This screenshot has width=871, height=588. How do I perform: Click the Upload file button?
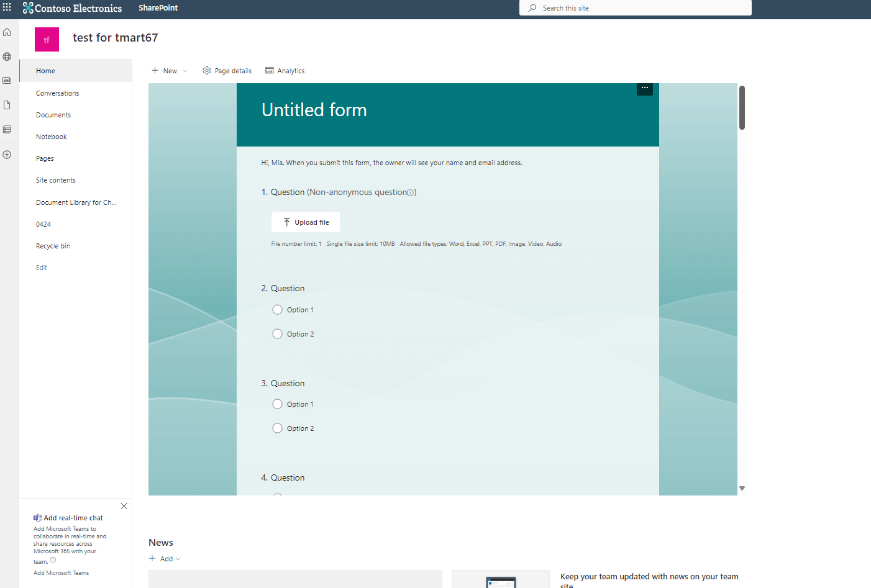tap(306, 222)
